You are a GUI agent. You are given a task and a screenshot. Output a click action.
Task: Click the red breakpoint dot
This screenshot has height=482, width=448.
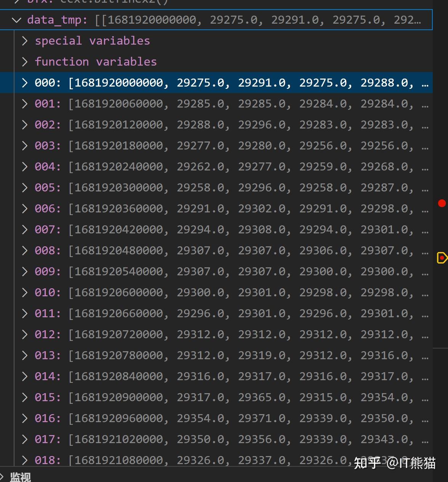point(442,203)
